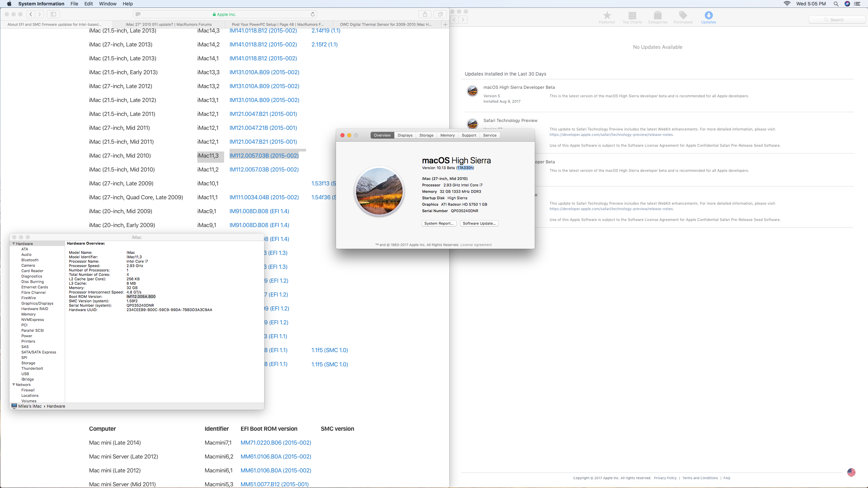Screen dimensions: 868x488
Task: Click the Boot ROM value IM112.005A.B00
Action: [141, 297]
